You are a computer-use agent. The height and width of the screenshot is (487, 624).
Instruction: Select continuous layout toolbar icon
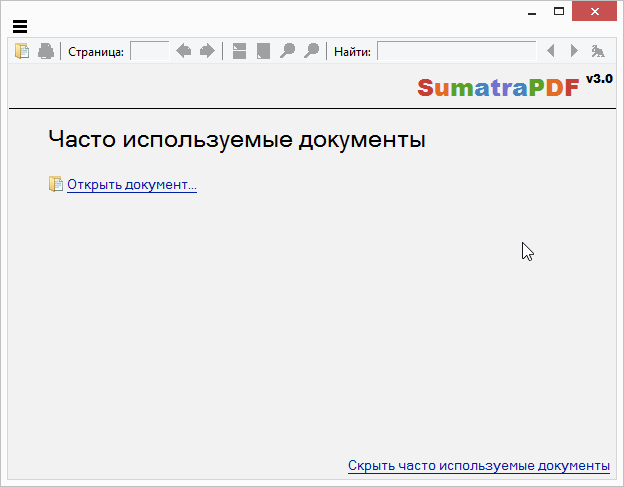pos(239,51)
